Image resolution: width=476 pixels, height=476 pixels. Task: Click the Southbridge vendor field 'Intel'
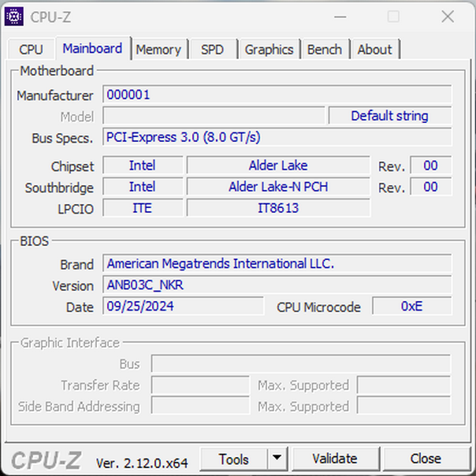(143, 187)
